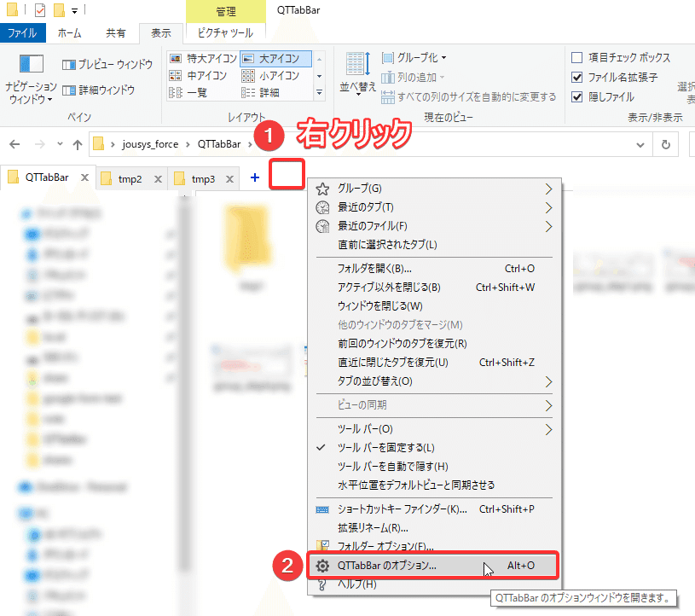This screenshot has width=695, height=616.
Task: Toggle the Preview pane (プレビュー ウィンドウ)
Action: coord(107,65)
